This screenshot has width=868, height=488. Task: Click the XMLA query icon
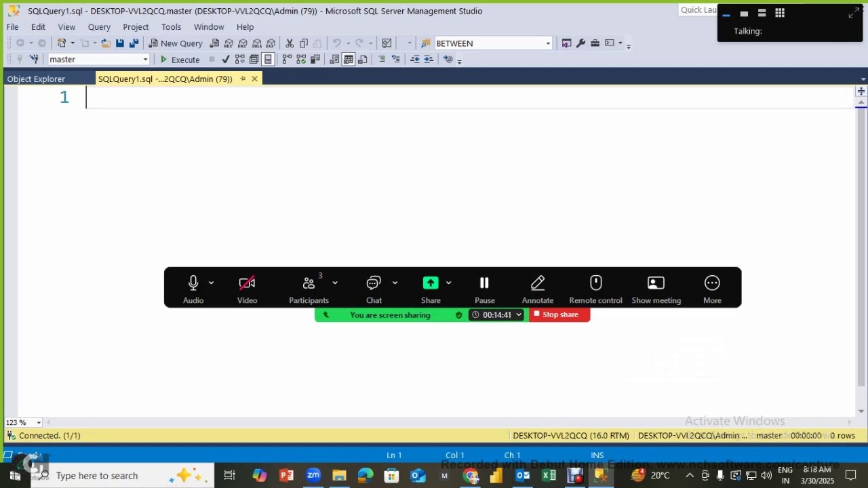pyautogui.click(x=257, y=43)
